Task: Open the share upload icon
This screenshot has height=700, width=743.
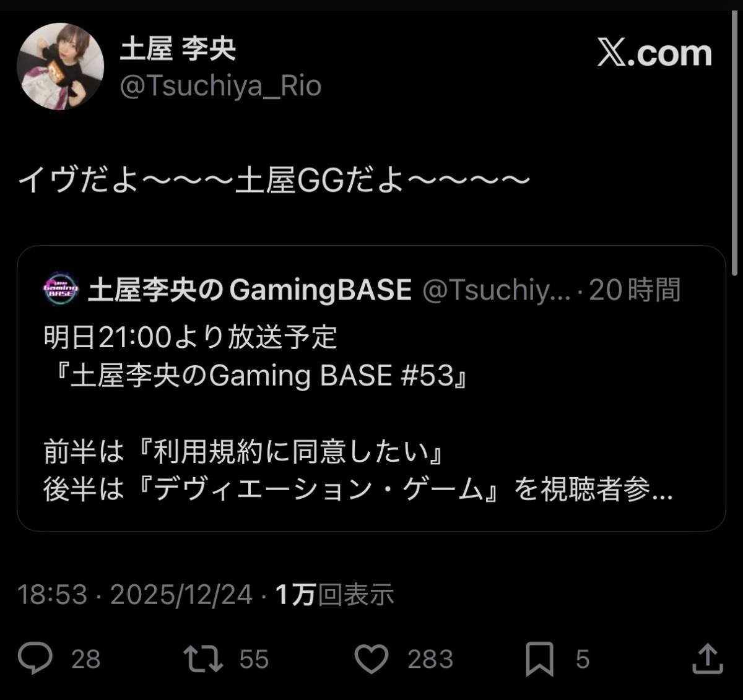Action: [x=708, y=659]
